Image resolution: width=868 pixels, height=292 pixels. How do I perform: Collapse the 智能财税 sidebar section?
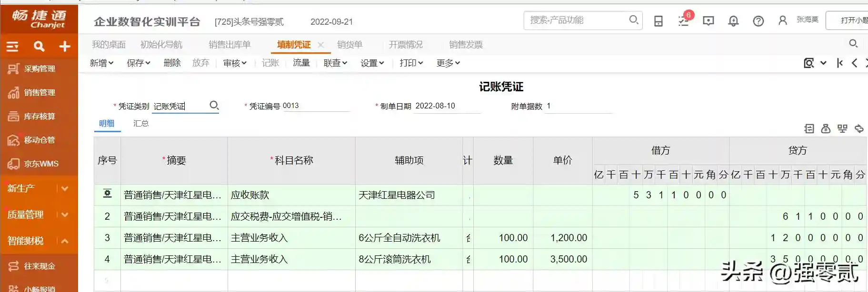pyautogui.click(x=65, y=241)
